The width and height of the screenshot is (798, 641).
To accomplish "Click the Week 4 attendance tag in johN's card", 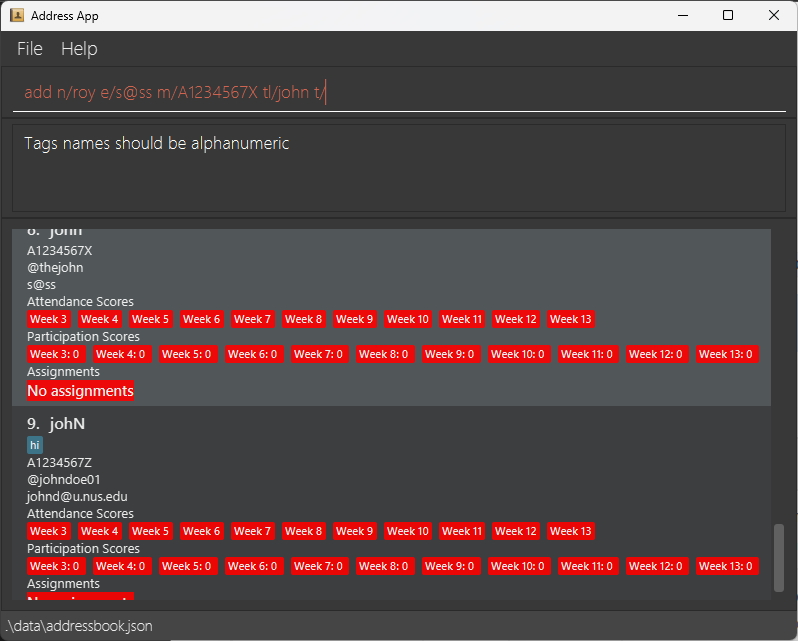I will point(99,531).
